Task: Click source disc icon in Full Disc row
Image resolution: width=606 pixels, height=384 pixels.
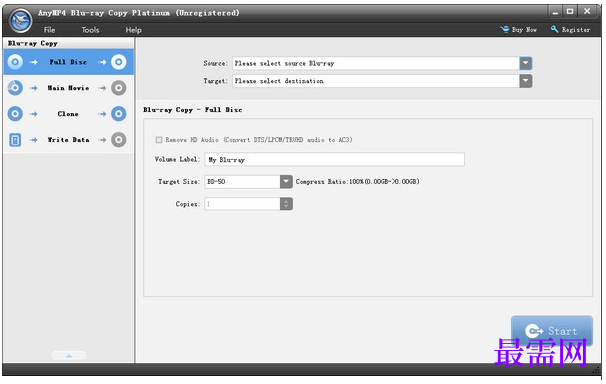Action: point(15,62)
